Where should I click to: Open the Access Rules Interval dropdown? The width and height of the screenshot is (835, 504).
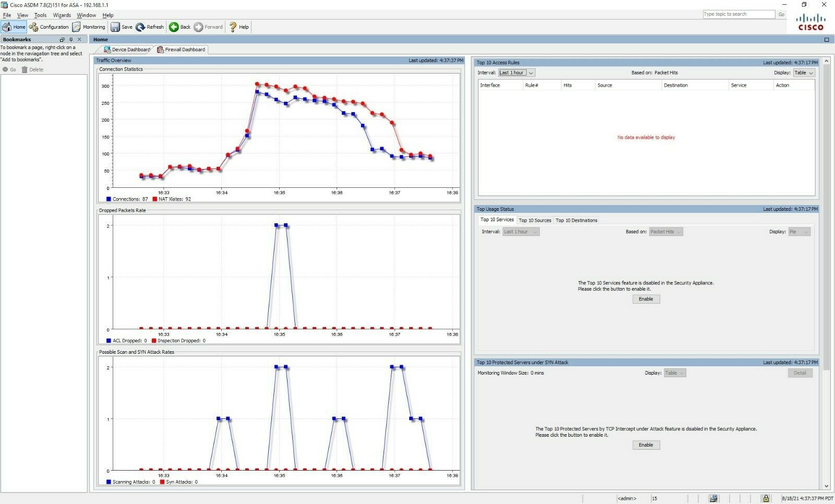pyautogui.click(x=517, y=73)
